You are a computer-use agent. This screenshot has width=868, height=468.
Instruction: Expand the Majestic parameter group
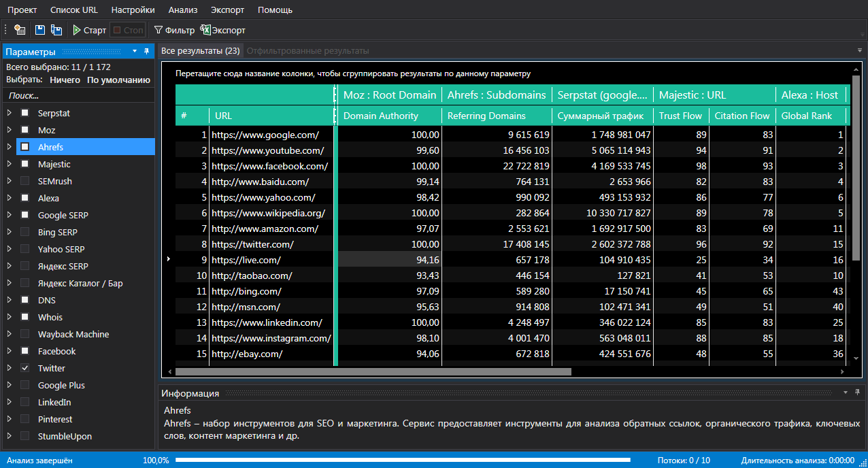[x=10, y=164]
